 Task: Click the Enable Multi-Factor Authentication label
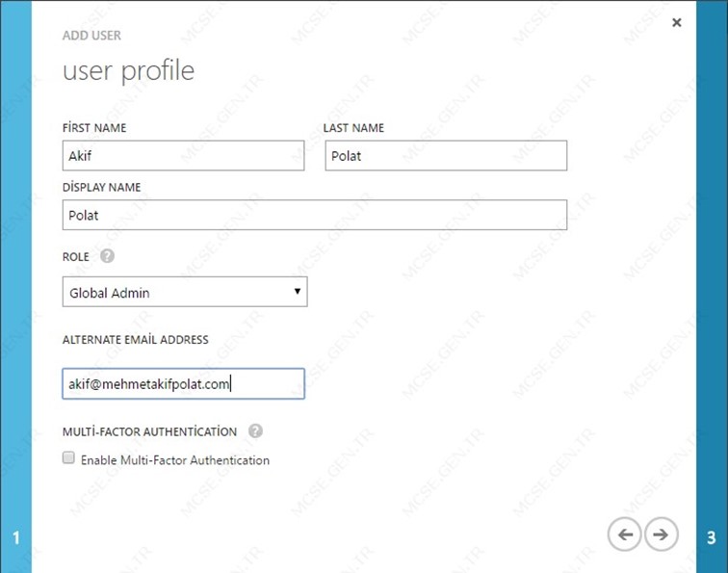pyautogui.click(x=175, y=460)
